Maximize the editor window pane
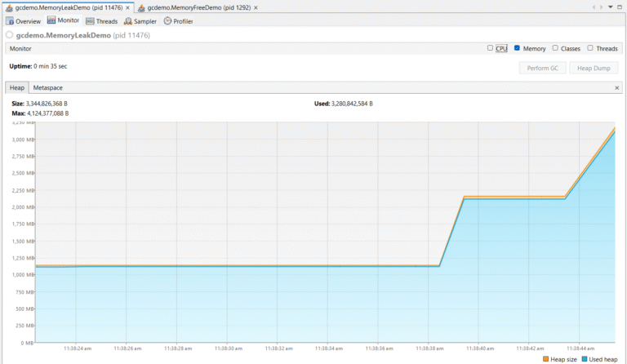This screenshot has width=627, height=364. [x=620, y=7]
